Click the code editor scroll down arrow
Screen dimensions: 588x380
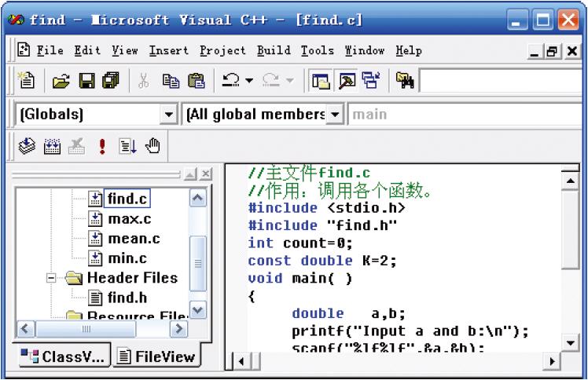(571, 343)
